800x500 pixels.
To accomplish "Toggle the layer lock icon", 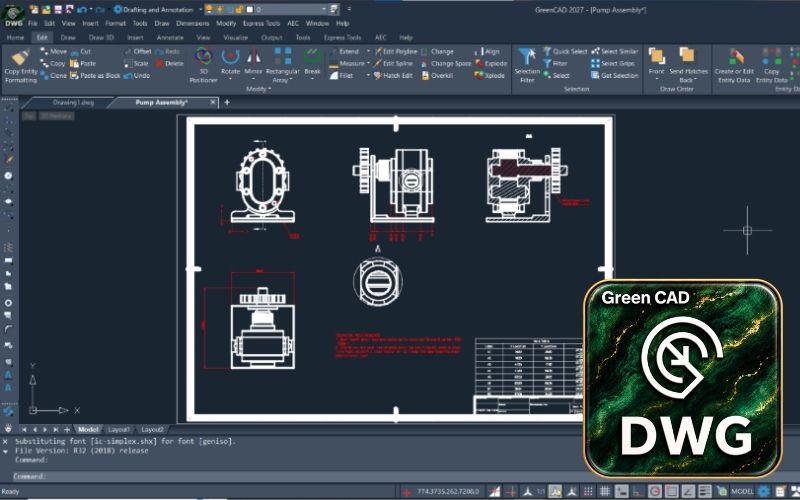I will pyautogui.click(x=239, y=9).
